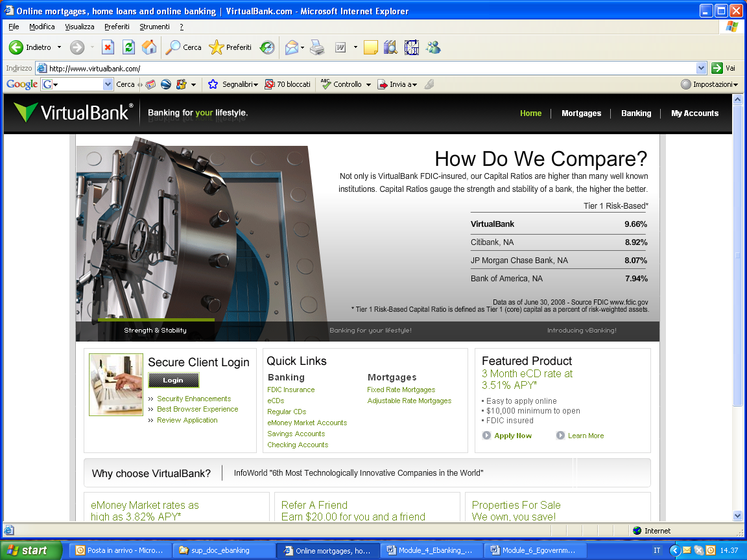Expand the mail icon dropdown arrow
The width and height of the screenshot is (747, 560).
303,47
